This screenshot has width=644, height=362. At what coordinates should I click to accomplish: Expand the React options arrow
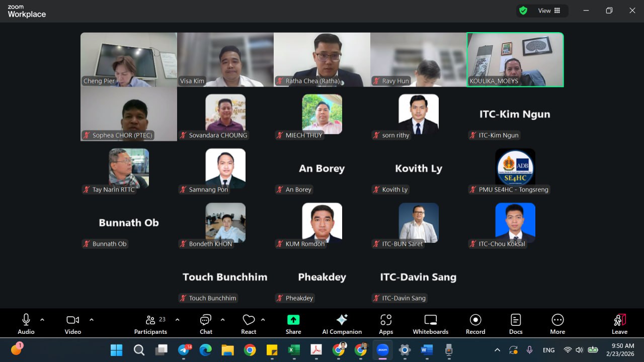coord(263,320)
